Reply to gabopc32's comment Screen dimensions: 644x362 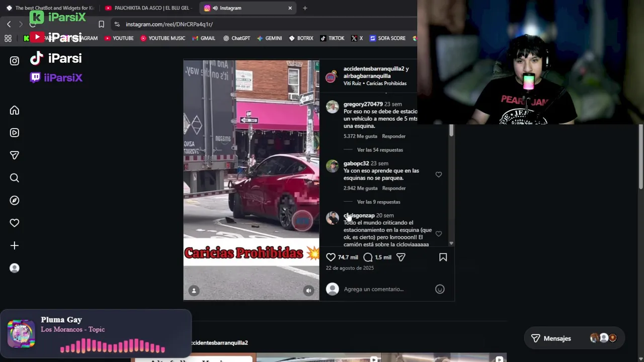click(393, 188)
